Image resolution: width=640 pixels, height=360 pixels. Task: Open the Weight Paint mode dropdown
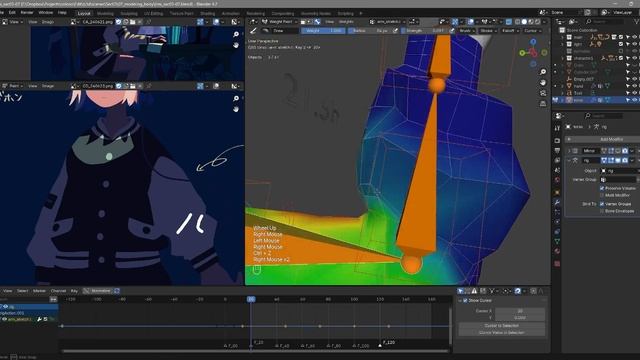click(x=279, y=22)
